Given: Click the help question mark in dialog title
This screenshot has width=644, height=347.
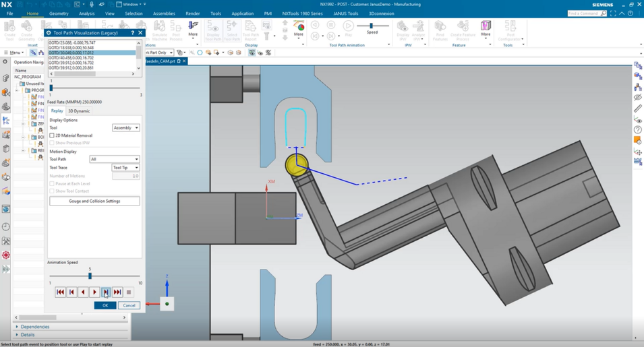Looking at the screenshot, I should point(132,33).
